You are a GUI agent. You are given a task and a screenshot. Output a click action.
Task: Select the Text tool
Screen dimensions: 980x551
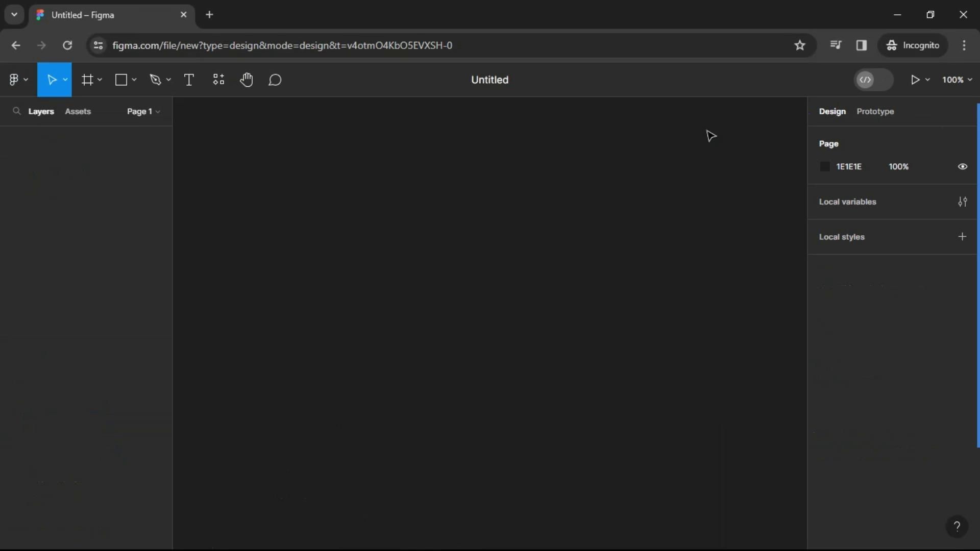coord(189,80)
